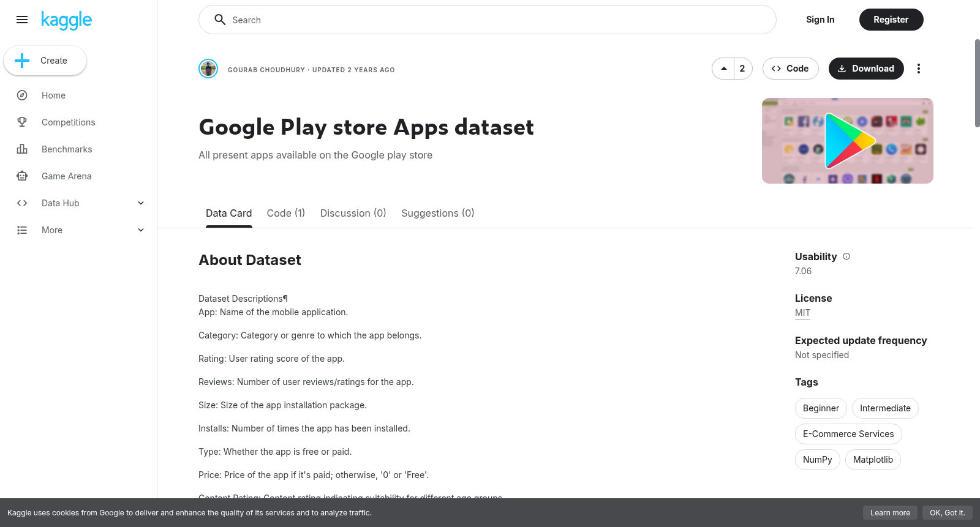The height and width of the screenshot is (527, 980).
Task: Open Gourab Choudhury's avatar
Action: click(208, 69)
